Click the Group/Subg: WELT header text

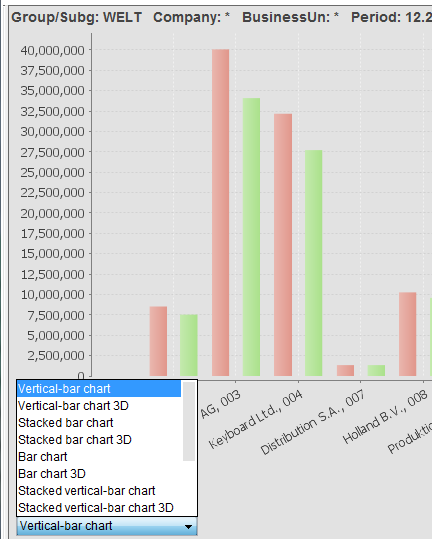pyautogui.click(x=77, y=17)
